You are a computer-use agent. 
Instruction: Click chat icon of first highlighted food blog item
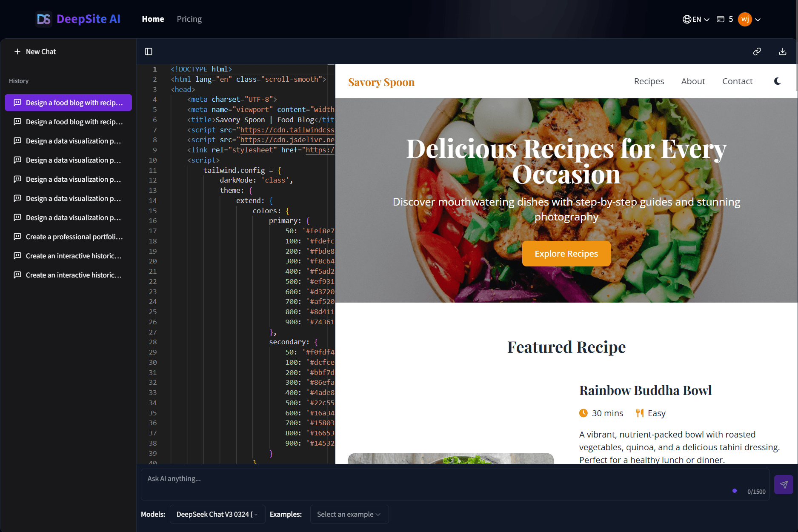17,103
